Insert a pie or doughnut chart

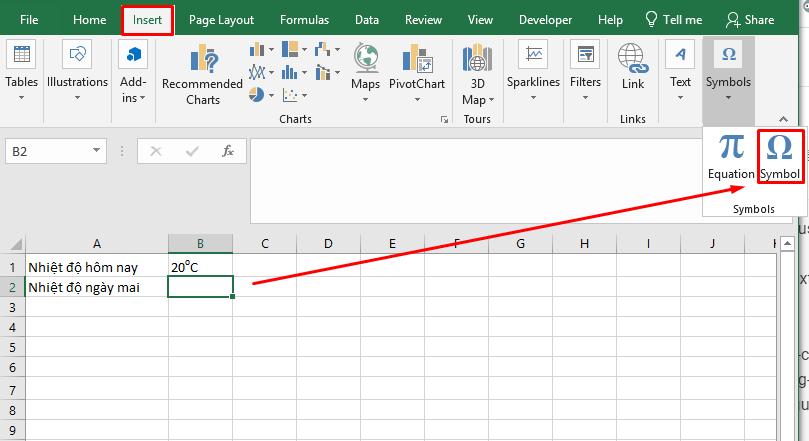[x=261, y=95]
